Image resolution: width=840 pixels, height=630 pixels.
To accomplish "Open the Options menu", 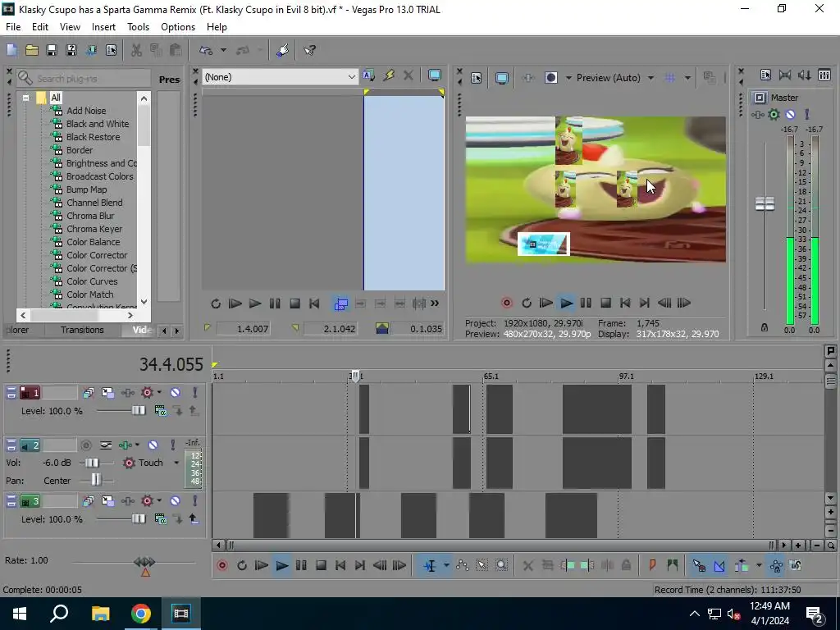I will [x=178, y=27].
